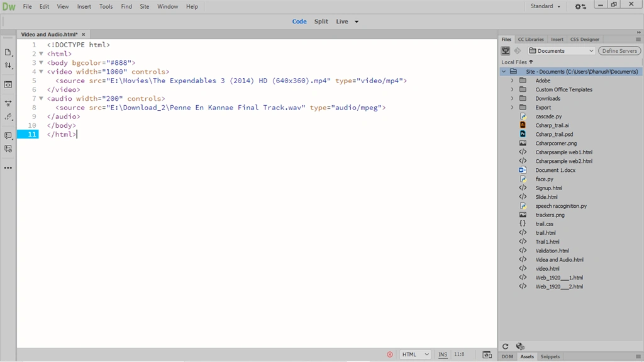
Task: Open the Customize Toolbar three-dots icon
Action: pyautogui.click(x=8, y=168)
